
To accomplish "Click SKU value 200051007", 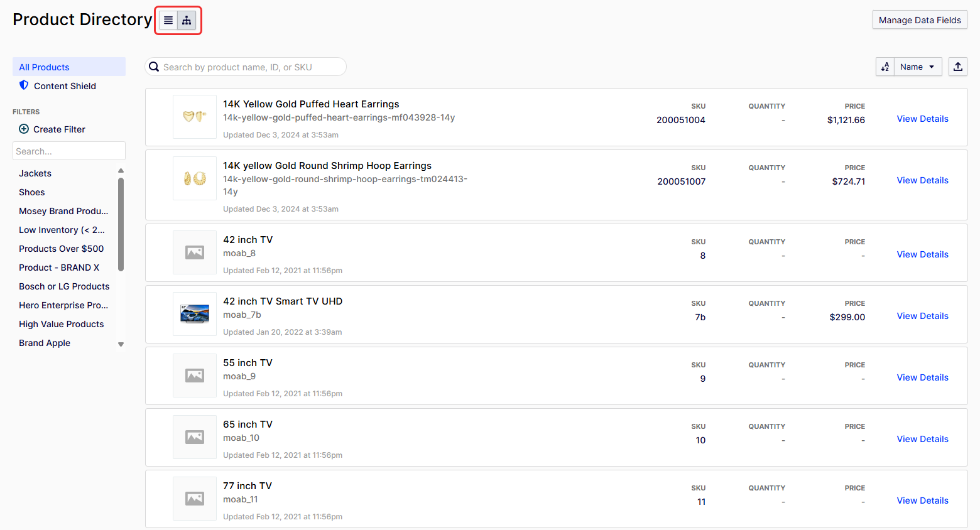I will (682, 181).
